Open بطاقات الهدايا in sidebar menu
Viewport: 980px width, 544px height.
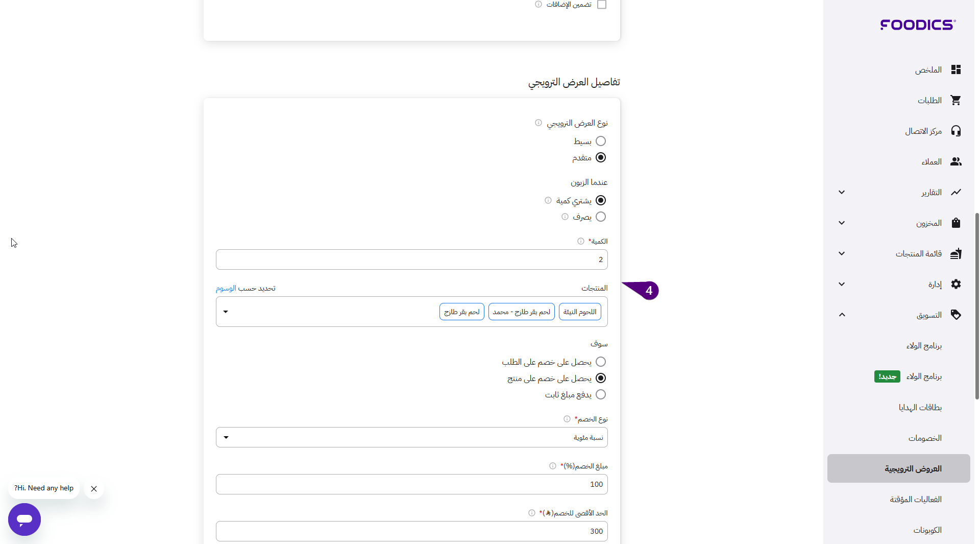[x=920, y=407]
